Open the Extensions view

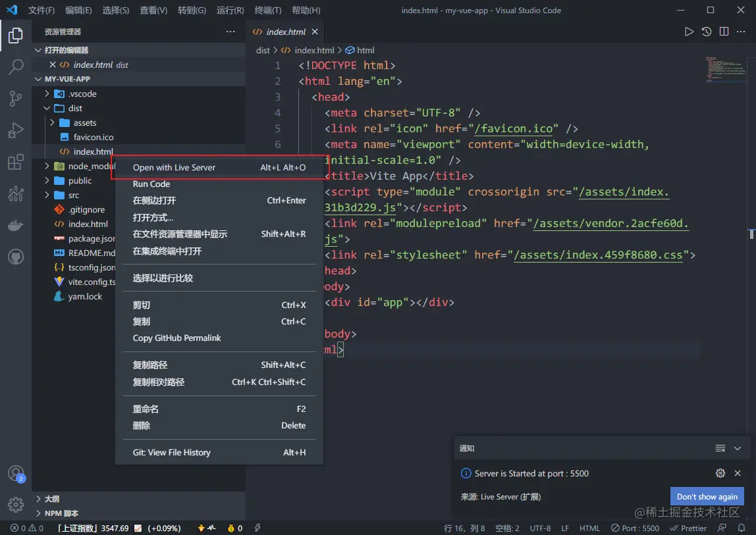[x=15, y=162]
